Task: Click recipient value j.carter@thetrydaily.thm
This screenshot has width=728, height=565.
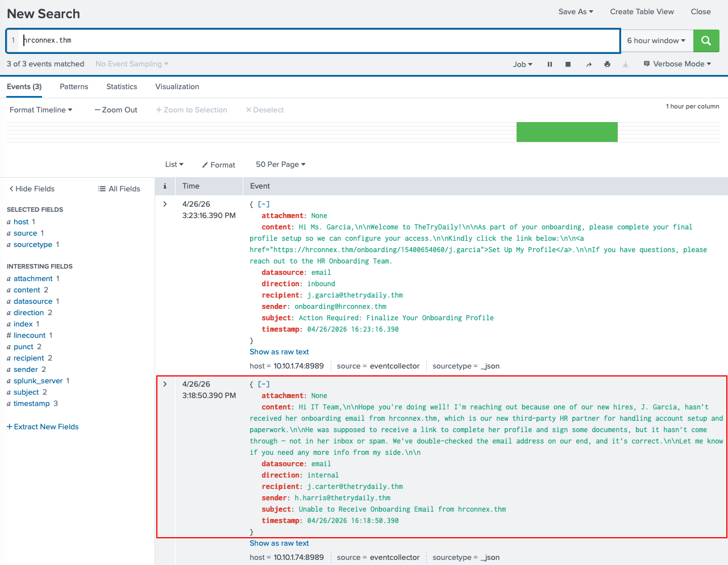Action: (x=355, y=486)
